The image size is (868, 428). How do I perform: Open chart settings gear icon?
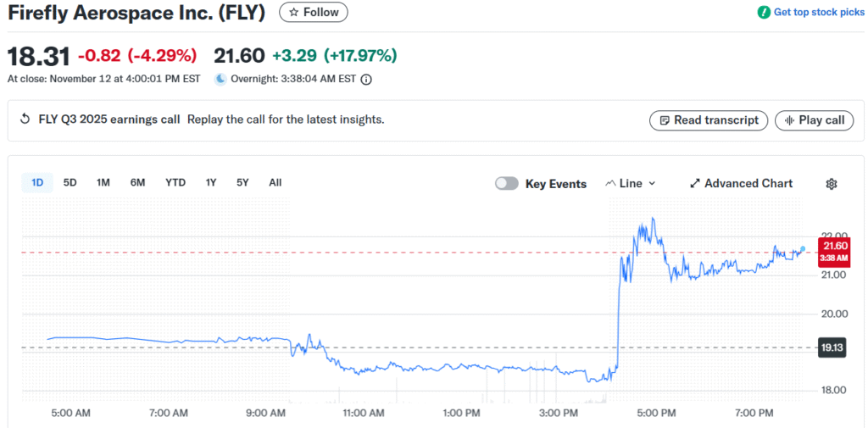[x=832, y=184]
